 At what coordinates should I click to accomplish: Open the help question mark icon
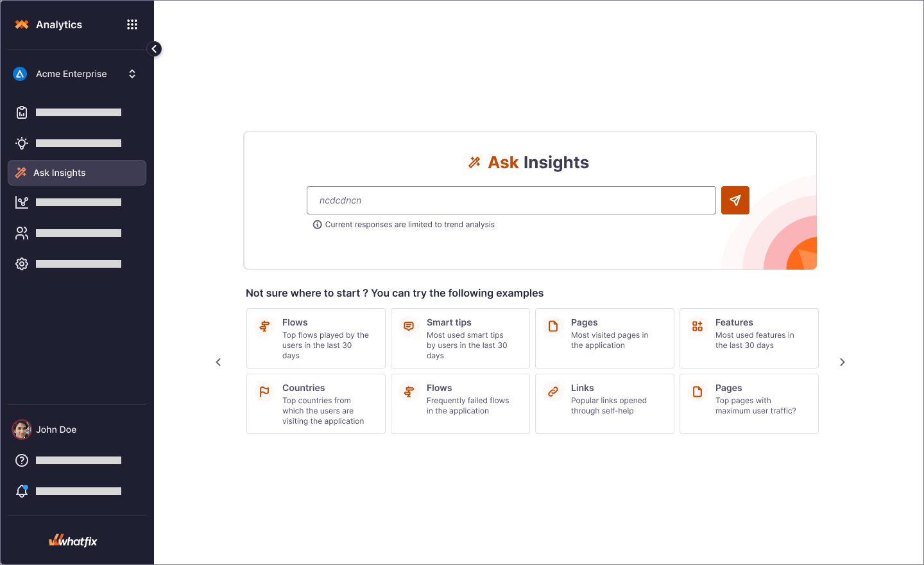coord(22,460)
